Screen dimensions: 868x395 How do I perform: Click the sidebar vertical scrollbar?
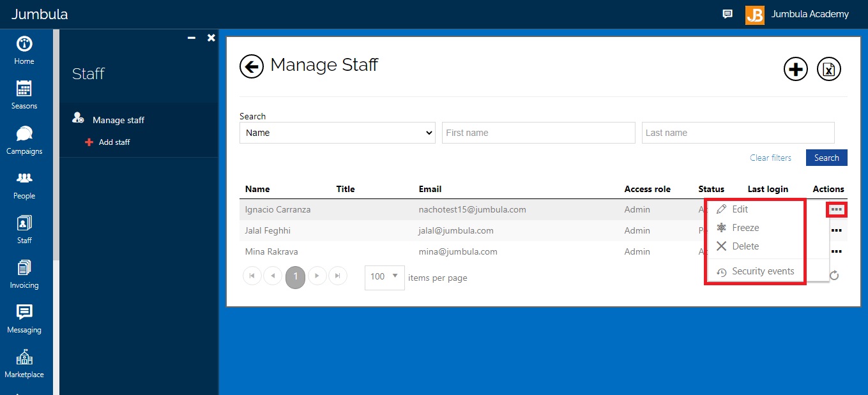56,145
